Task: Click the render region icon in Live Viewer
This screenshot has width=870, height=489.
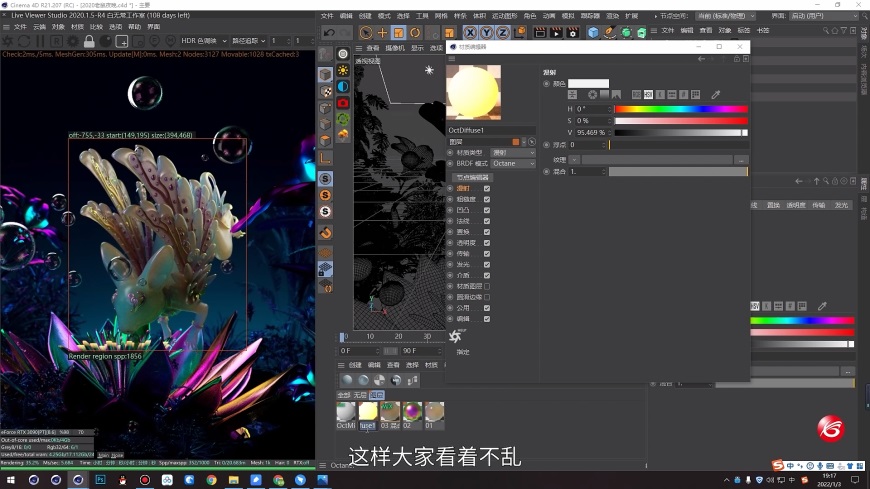Action: [123, 41]
